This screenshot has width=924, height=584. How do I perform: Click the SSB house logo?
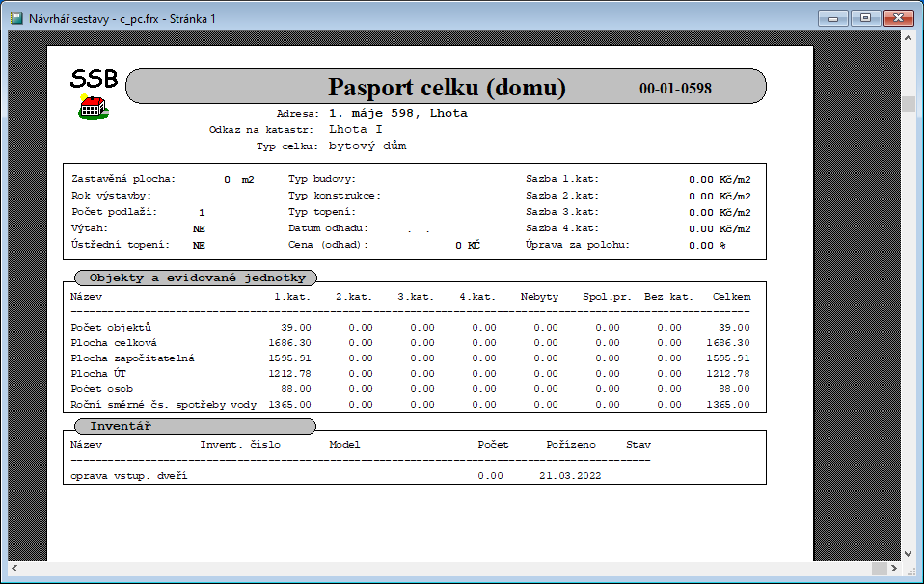93,108
